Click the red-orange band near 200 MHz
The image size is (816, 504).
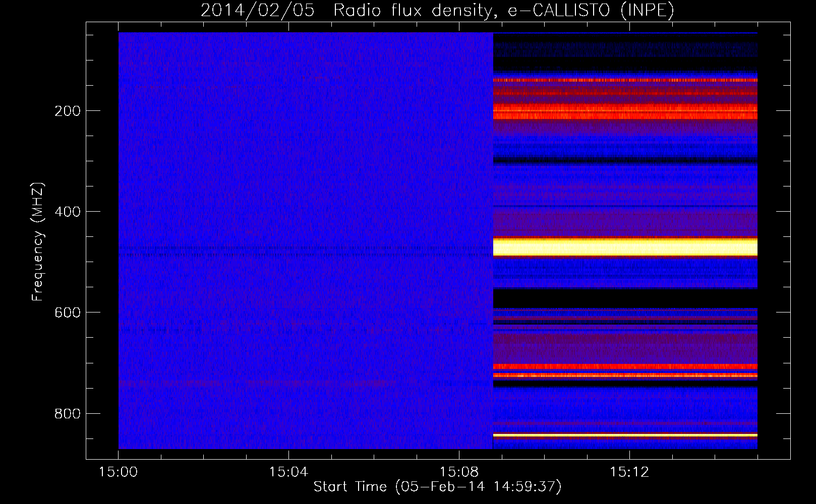[625, 111]
